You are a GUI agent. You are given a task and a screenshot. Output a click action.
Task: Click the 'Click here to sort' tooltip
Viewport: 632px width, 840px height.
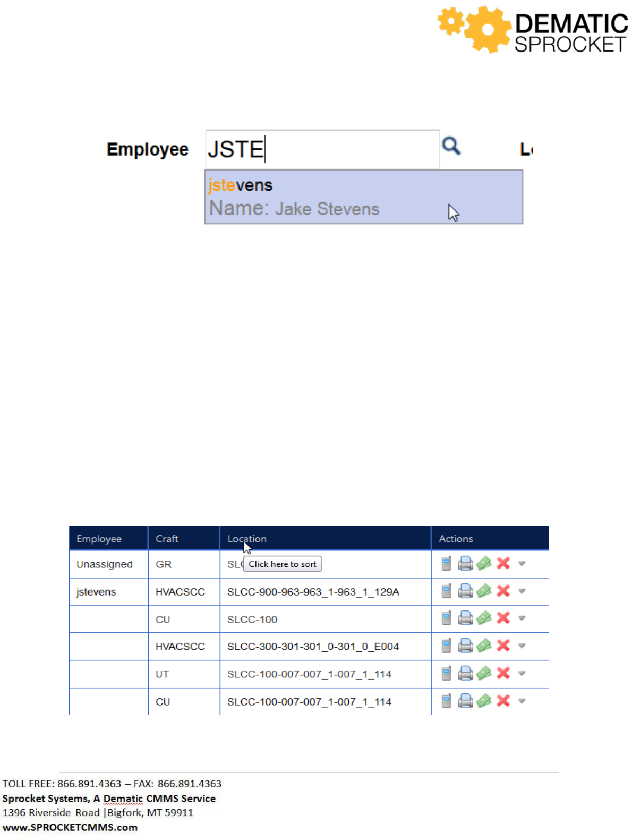(x=282, y=564)
